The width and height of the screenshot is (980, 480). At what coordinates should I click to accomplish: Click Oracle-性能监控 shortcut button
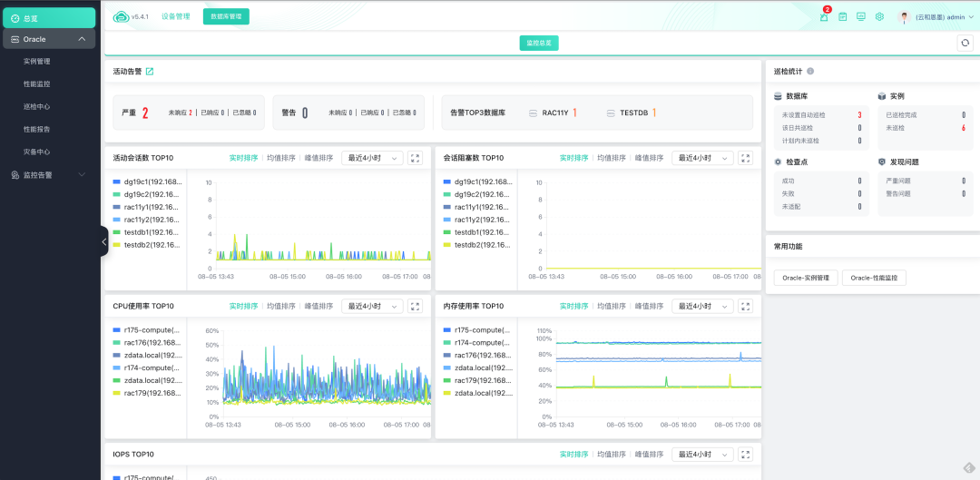click(x=875, y=279)
